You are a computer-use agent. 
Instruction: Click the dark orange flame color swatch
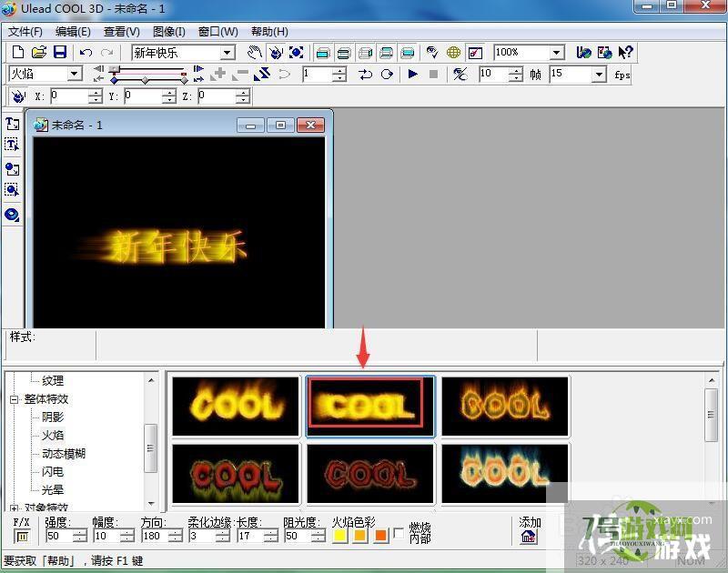[381, 536]
